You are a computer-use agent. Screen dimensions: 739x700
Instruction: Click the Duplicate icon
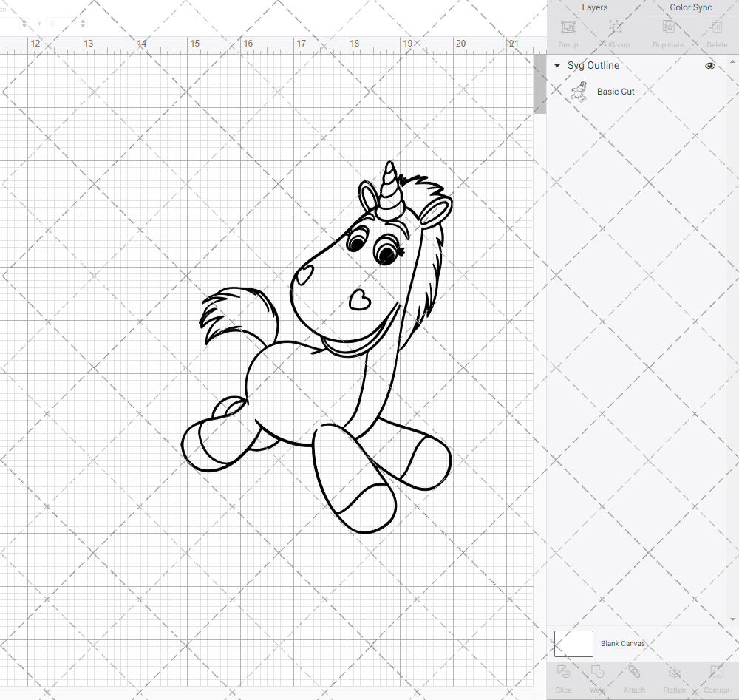[x=668, y=27]
